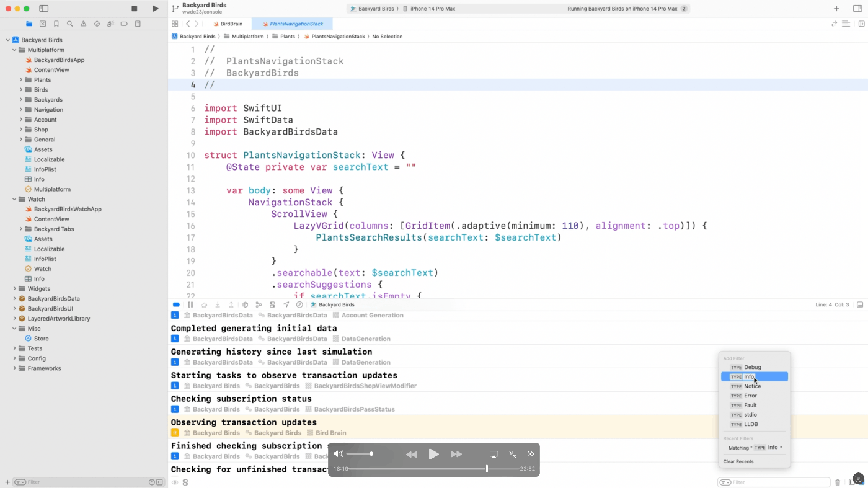
Task: Add a new item with the plus toolbar icon
Action: tap(836, 9)
